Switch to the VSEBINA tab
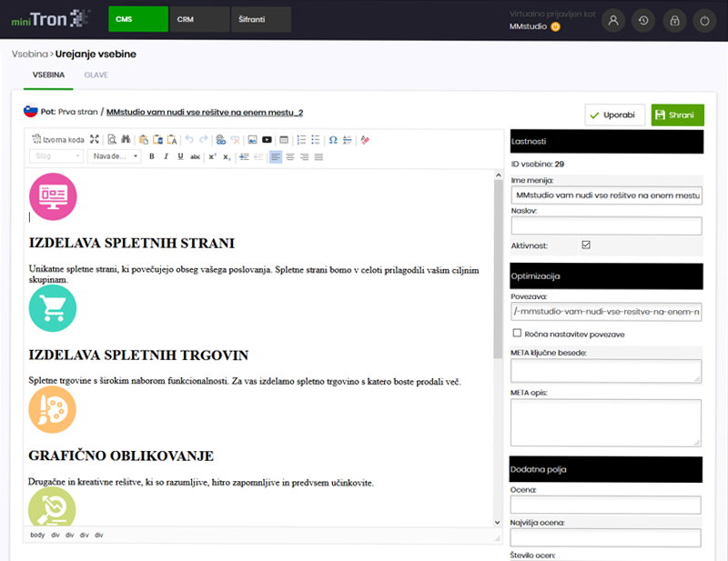 pos(48,75)
